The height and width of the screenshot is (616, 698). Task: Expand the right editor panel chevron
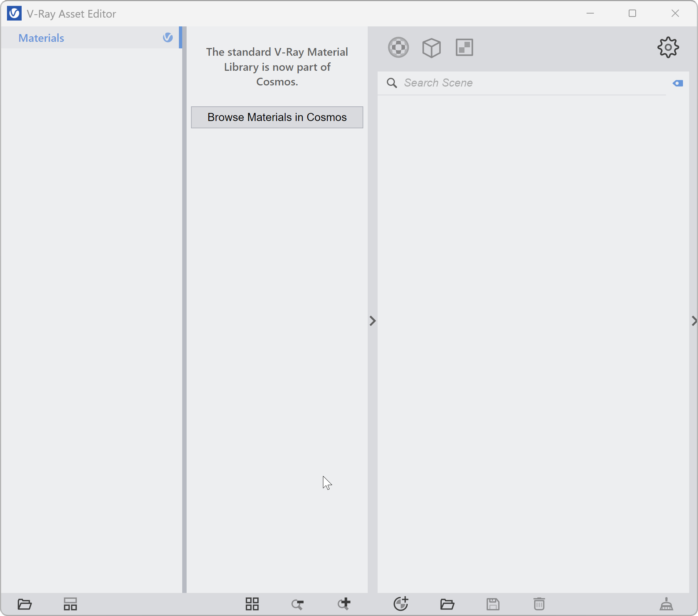[x=694, y=321]
